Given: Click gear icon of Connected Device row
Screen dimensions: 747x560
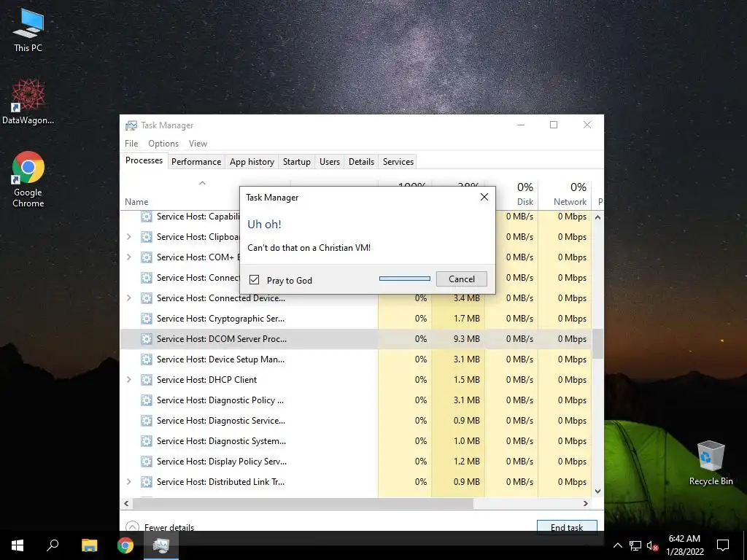Looking at the screenshot, I should click(x=146, y=298).
